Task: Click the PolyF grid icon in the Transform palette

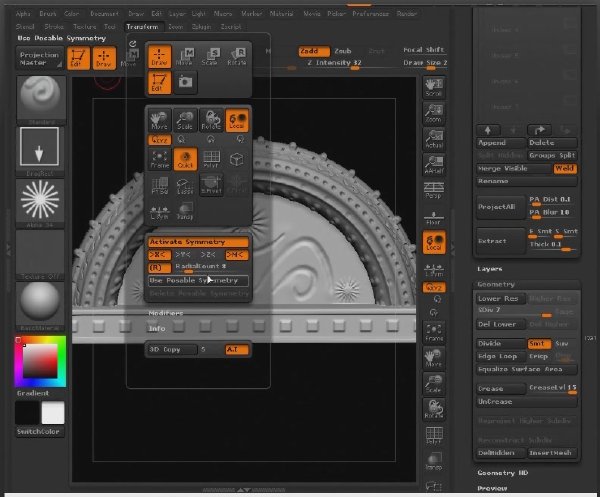Action: click(211, 159)
